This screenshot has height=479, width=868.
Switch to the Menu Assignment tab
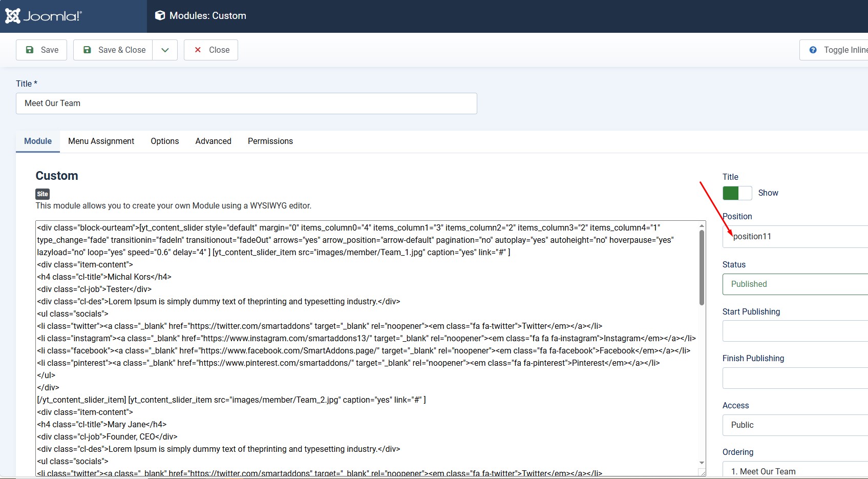101,141
